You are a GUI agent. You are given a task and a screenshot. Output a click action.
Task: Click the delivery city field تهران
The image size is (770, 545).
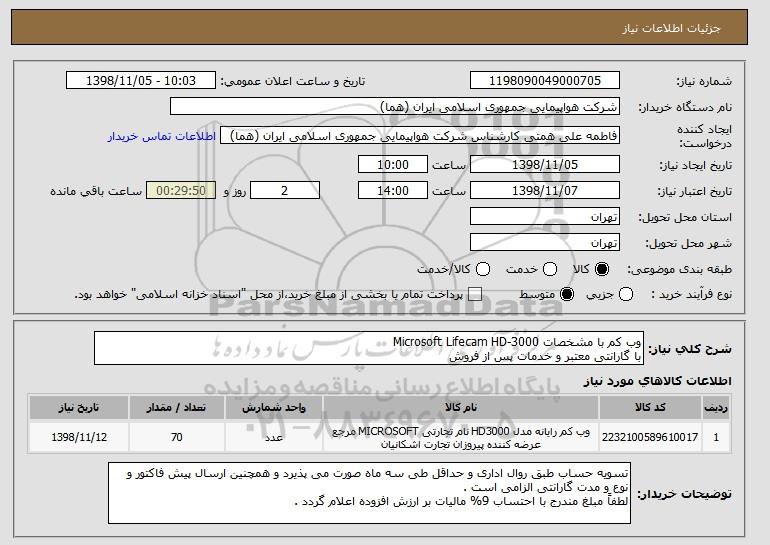(x=545, y=243)
